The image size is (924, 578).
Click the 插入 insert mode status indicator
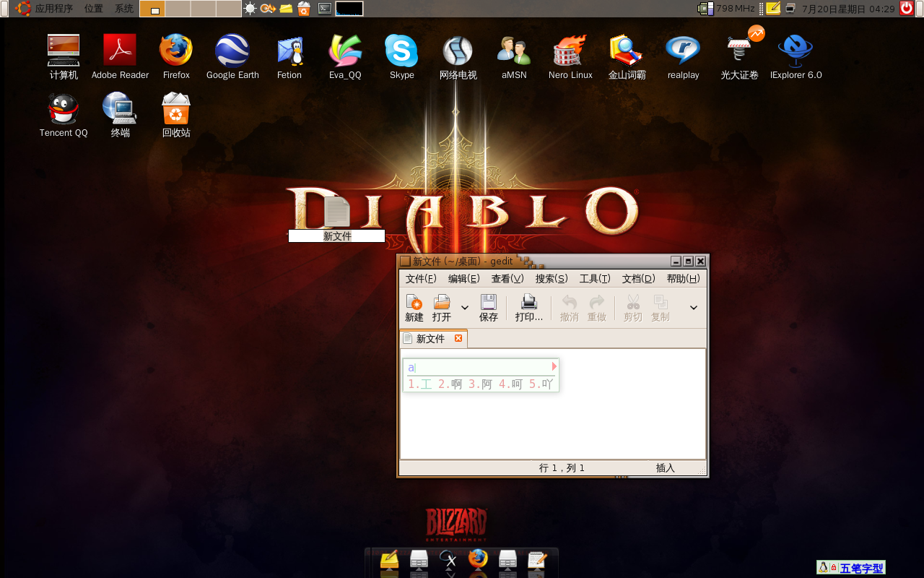pos(666,468)
